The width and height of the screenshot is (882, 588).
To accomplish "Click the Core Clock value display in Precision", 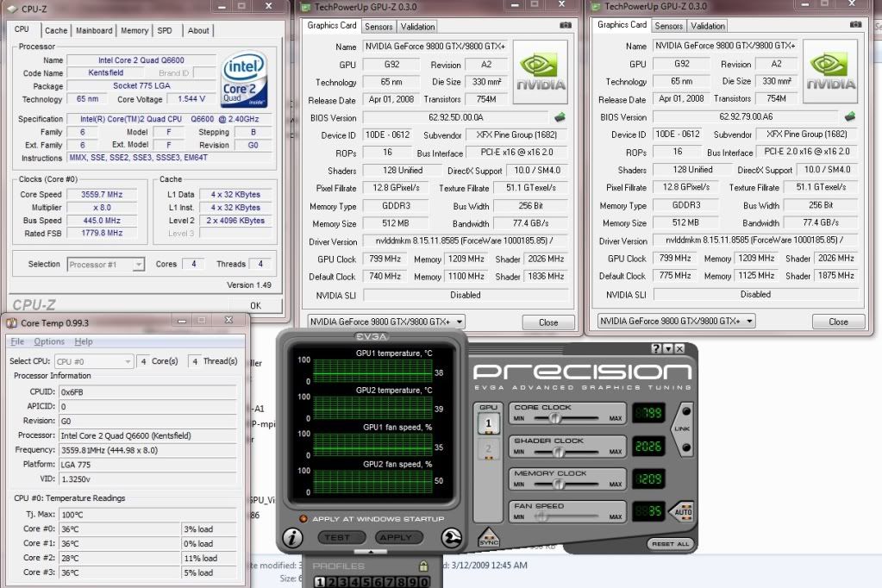I will point(648,414).
